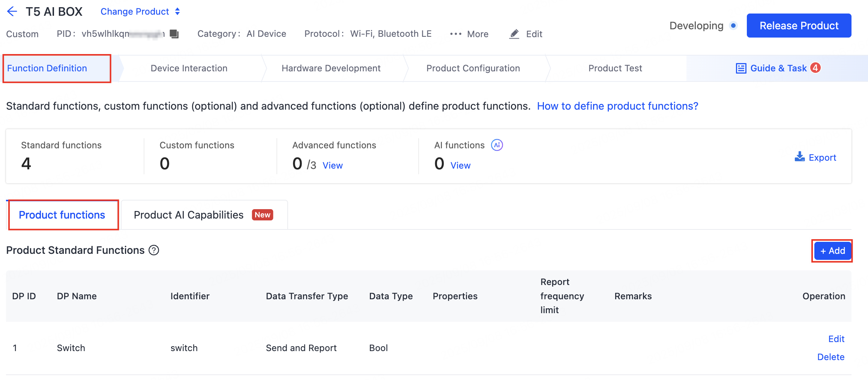Click the Guide & Task list icon
The width and height of the screenshot is (868, 380).
741,68
